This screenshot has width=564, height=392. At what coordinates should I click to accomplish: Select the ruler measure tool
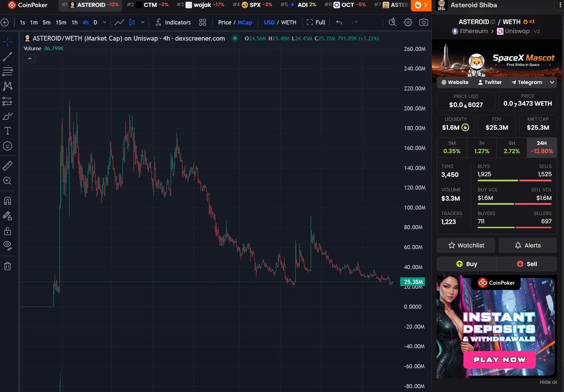coord(8,166)
